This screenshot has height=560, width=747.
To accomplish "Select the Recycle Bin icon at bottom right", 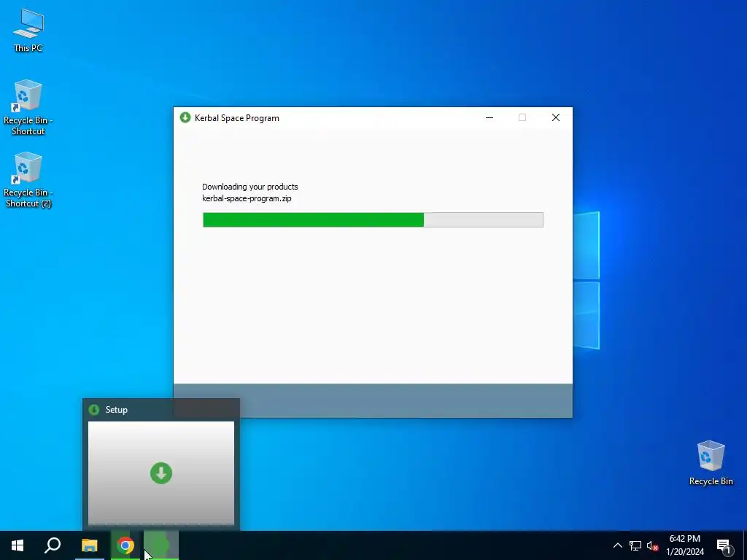I will pyautogui.click(x=711, y=463).
